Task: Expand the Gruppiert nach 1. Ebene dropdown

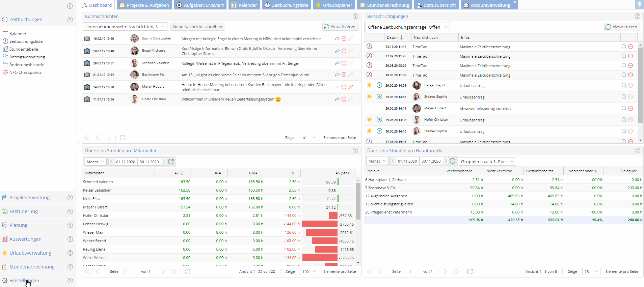Action: (x=487, y=162)
